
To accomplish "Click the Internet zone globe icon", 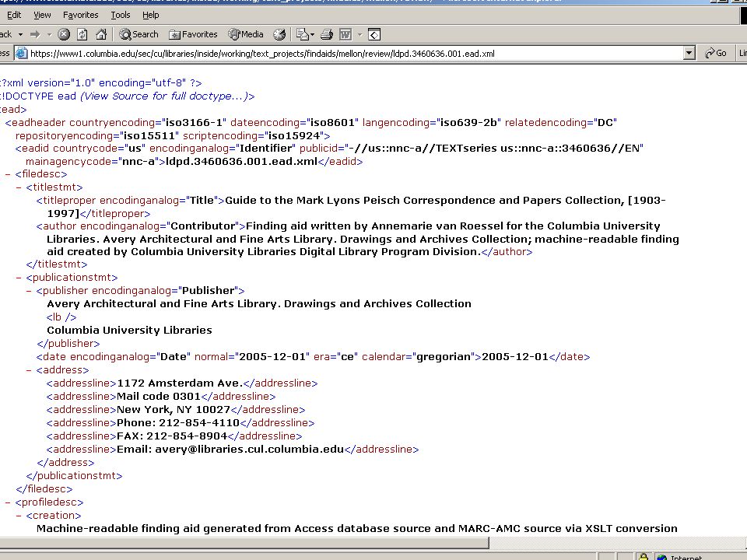I will [661, 557].
